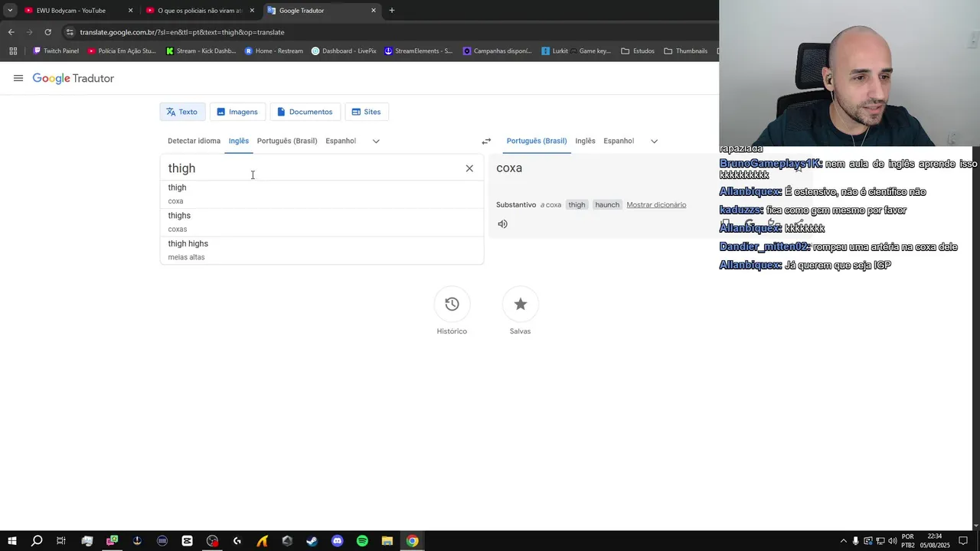The image size is (980, 551).
Task: Add a new browser tab
Action: (391, 11)
